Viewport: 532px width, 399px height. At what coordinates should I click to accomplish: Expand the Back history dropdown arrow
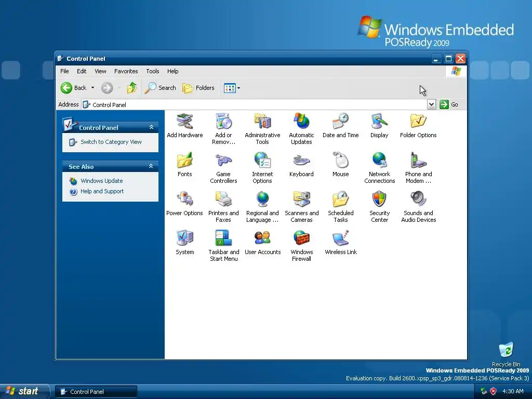click(x=92, y=88)
